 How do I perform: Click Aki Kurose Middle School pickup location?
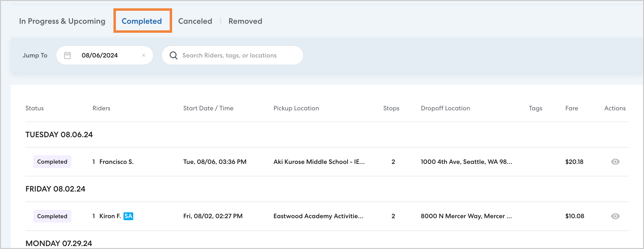coord(319,162)
